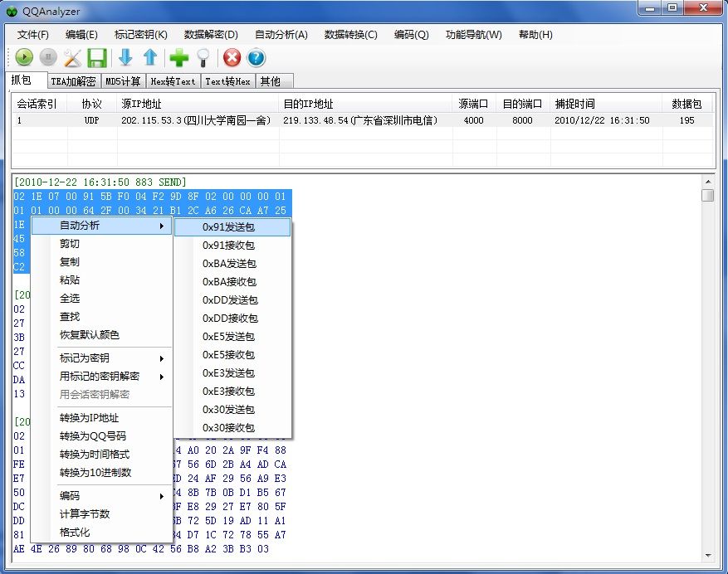728x574 pixels.
Task: Select 格式化 in the context menu
Action: point(101,533)
